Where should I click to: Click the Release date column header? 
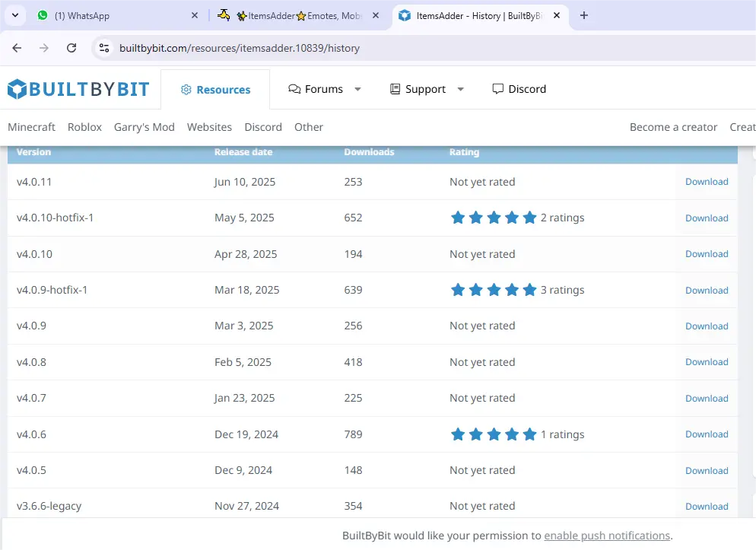pyautogui.click(x=243, y=152)
